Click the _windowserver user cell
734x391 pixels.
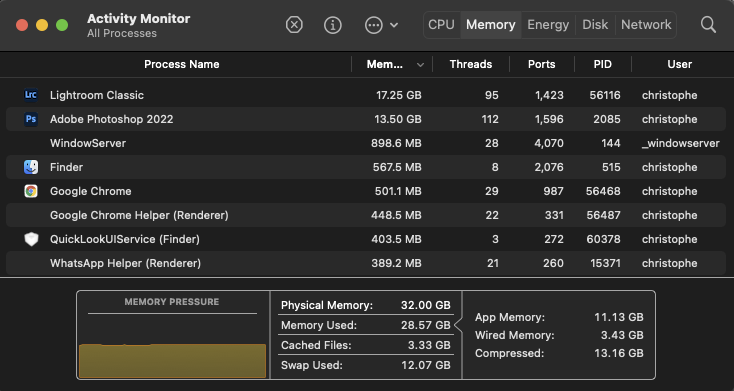pyautogui.click(x=680, y=143)
